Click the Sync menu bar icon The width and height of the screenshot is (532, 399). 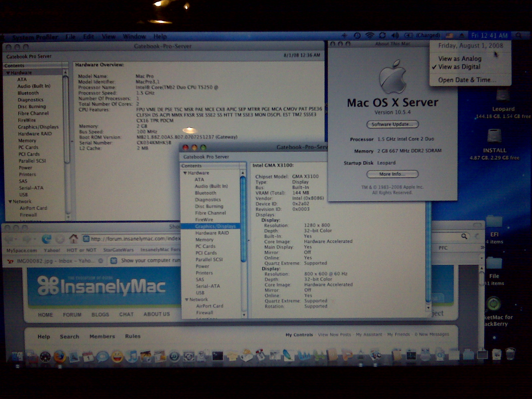(x=382, y=36)
